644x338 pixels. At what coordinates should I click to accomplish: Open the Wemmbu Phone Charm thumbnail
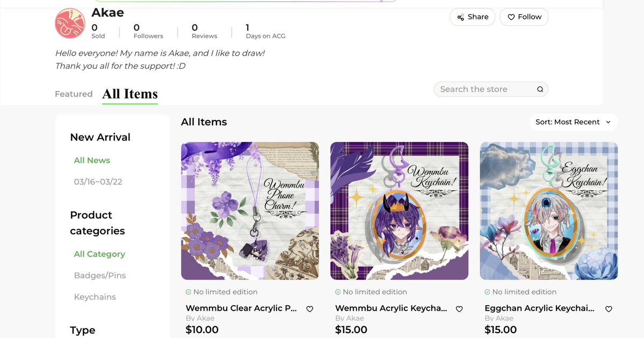250,211
